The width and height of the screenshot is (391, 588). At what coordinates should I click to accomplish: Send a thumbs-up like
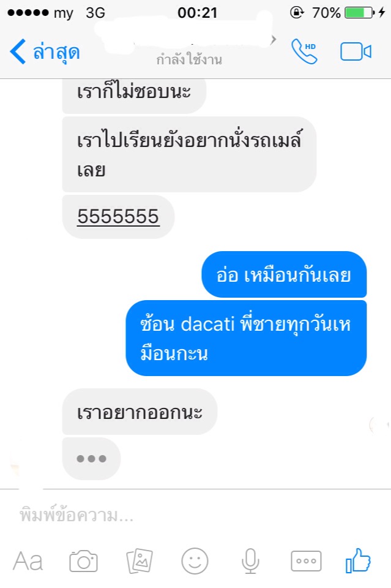click(358, 560)
